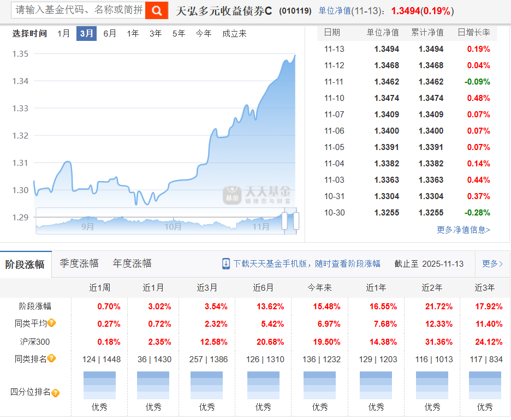Click the mobile download icon

click(226, 263)
